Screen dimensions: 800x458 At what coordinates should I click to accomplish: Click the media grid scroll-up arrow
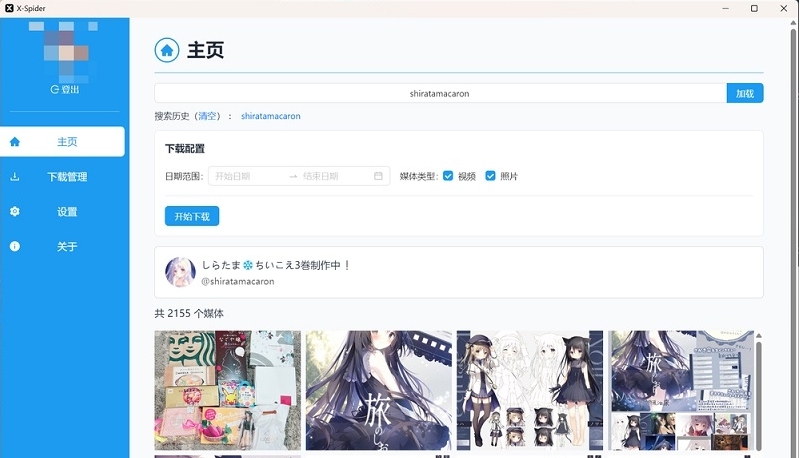click(759, 335)
